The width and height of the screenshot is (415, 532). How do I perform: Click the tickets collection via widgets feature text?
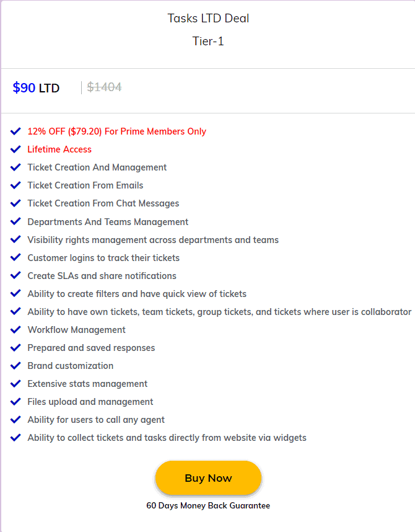click(x=167, y=437)
